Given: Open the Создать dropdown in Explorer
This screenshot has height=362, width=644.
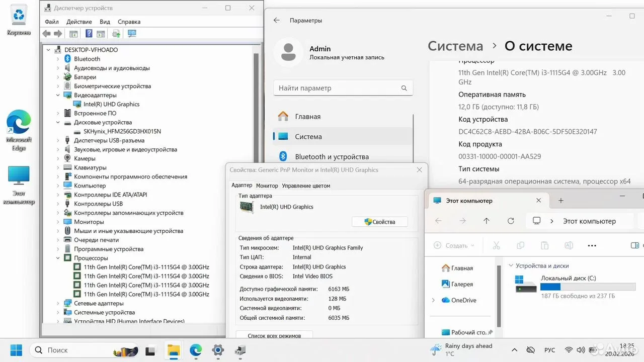Looking at the screenshot, I should 454,245.
